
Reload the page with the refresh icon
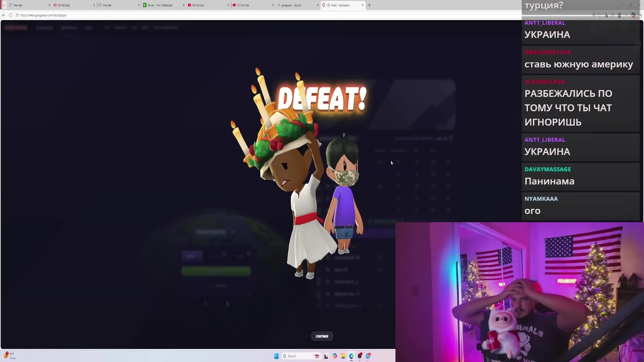tap(10, 15)
